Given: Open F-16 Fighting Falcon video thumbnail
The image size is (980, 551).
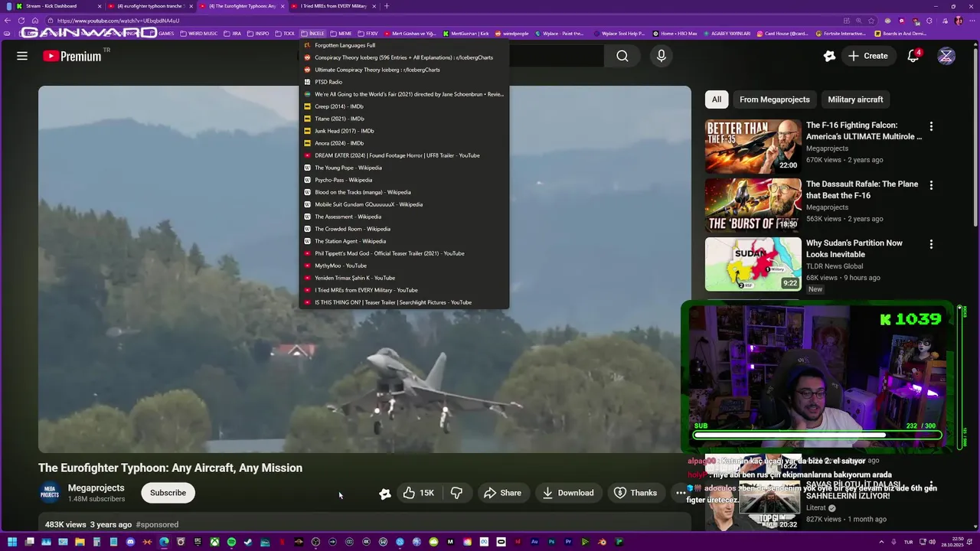Looking at the screenshot, I should click(x=753, y=146).
